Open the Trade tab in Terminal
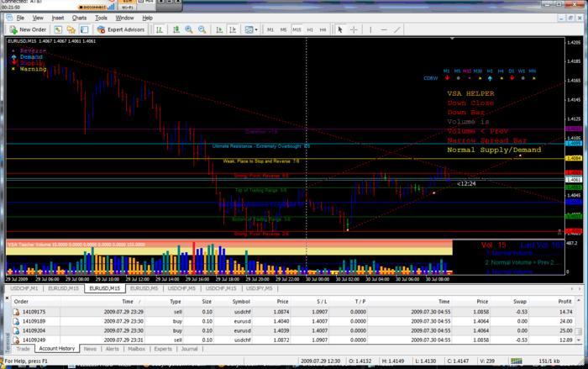 point(23,349)
